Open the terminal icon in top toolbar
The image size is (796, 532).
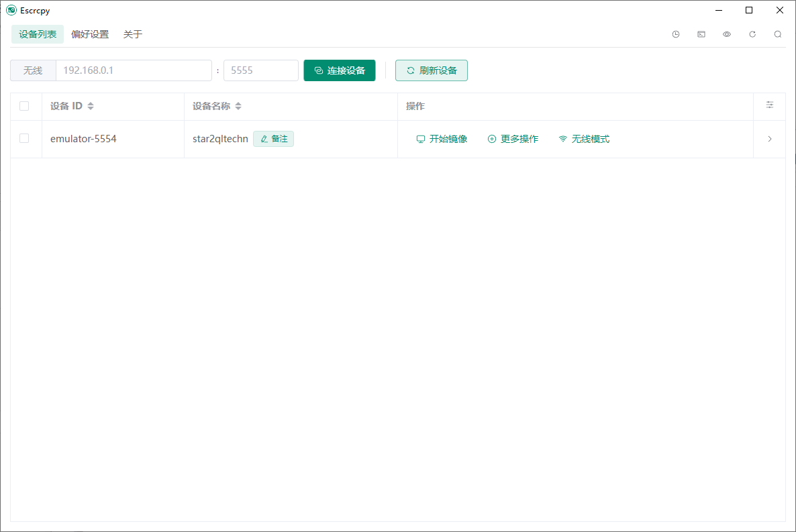click(701, 34)
